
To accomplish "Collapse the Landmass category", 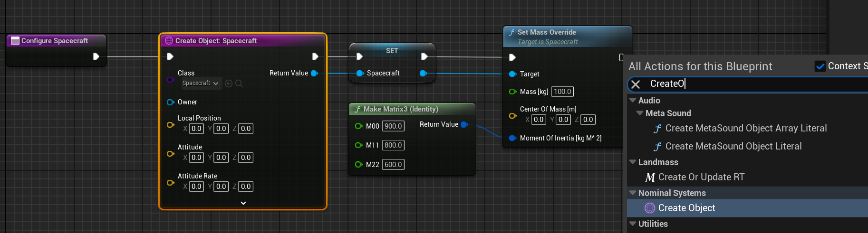I will tap(633, 162).
